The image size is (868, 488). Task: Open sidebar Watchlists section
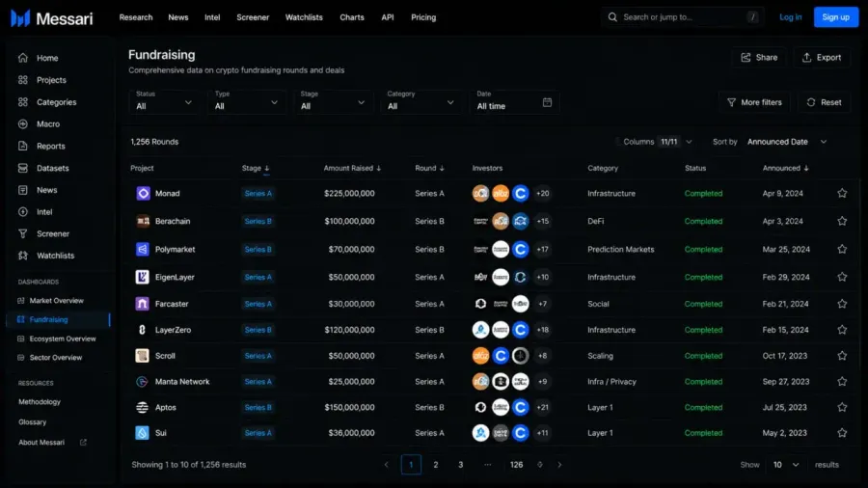point(46,255)
